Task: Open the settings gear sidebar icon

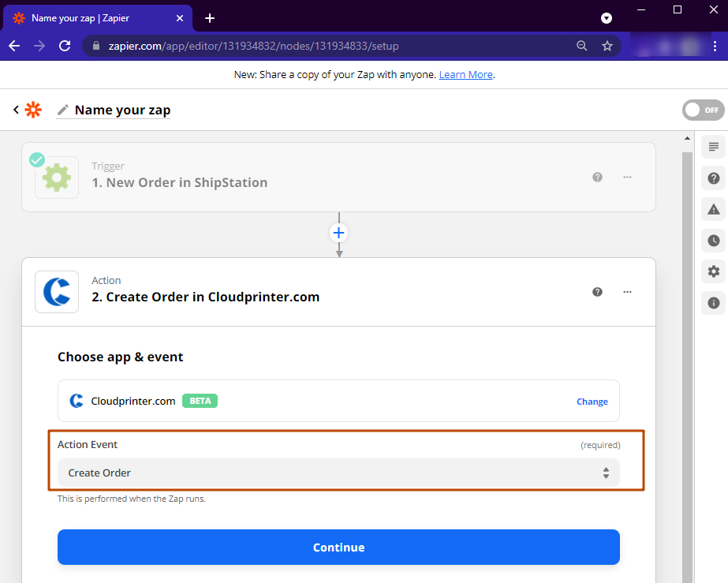Action: [714, 271]
